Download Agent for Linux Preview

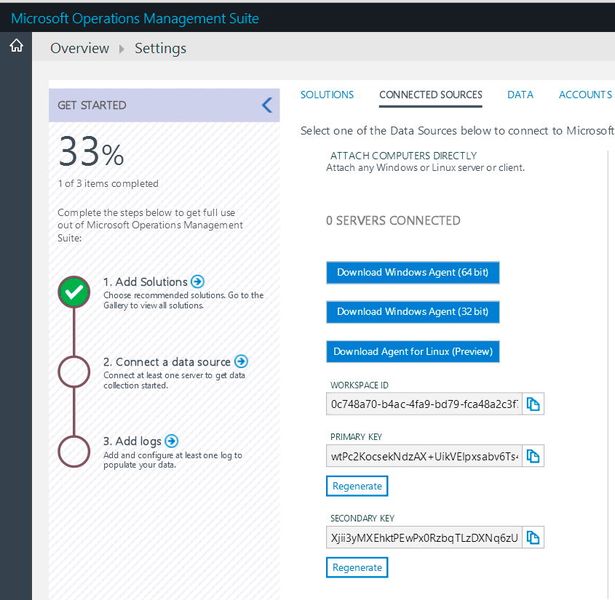coord(413,351)
